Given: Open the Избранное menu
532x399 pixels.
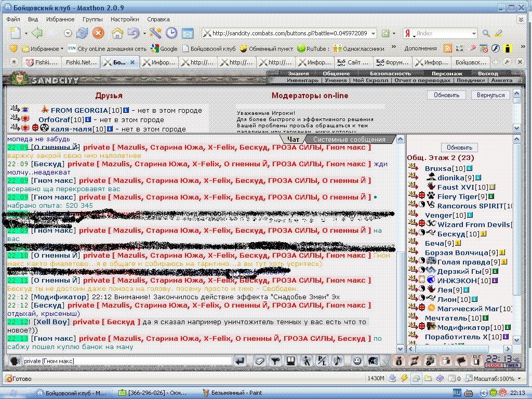Looking at the screenshot, I should (x=60, y=19).
